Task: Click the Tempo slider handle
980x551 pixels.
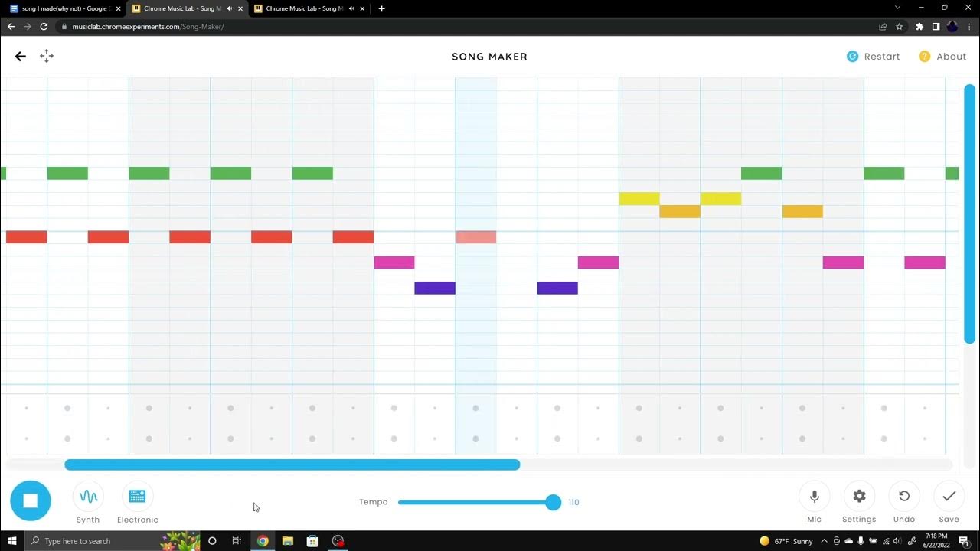Action: (553, 502)
